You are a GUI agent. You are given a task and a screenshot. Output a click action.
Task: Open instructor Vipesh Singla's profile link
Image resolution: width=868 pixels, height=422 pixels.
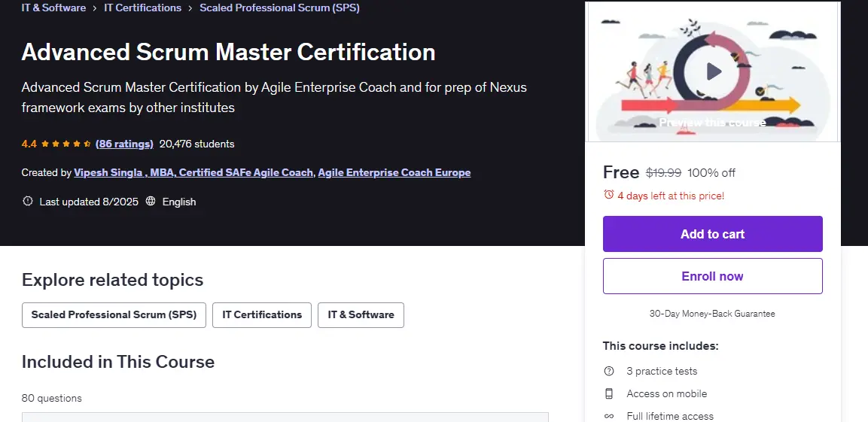[193, 172]
